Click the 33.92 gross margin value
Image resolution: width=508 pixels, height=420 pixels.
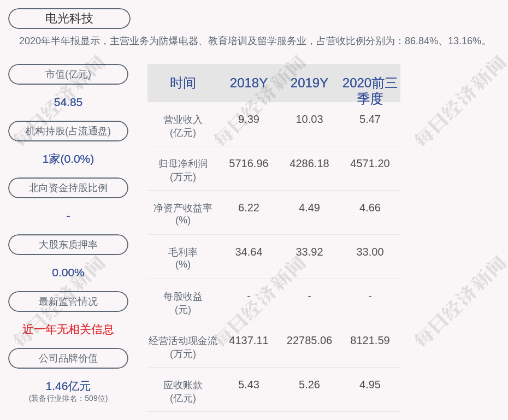[309, 252]
